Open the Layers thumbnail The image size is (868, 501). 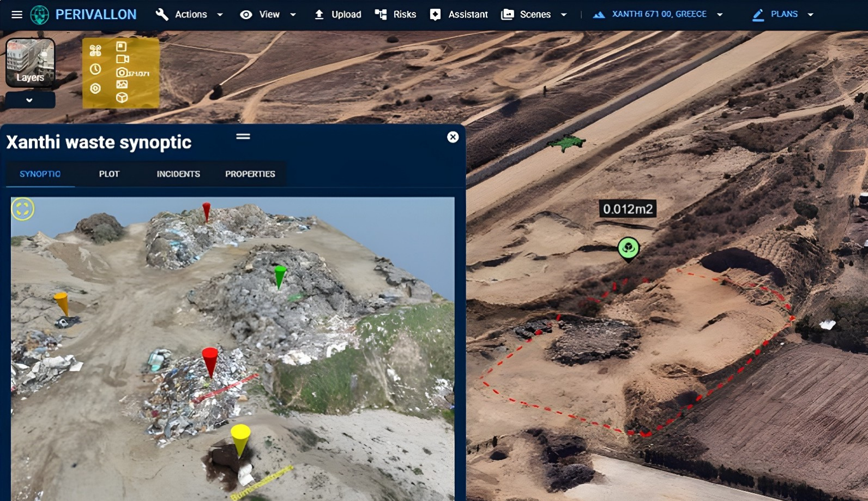tap(30, 63)
